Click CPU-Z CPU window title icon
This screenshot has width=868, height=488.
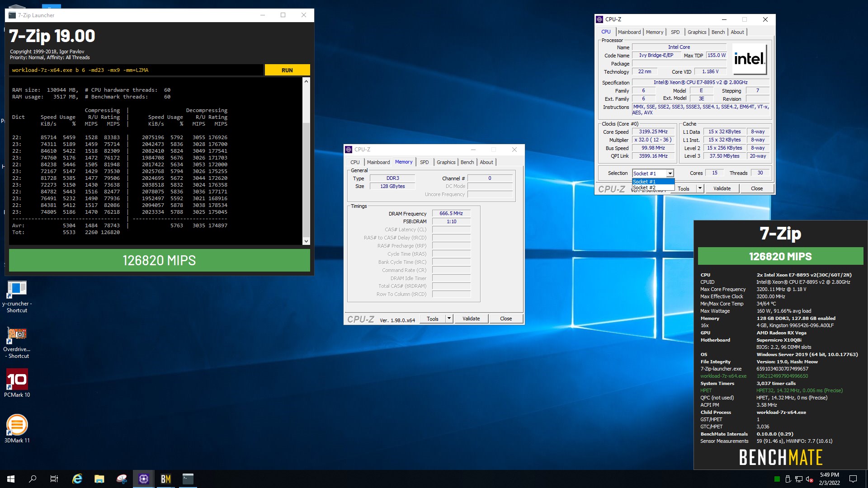pyautogui.click(x=599, y=19)
